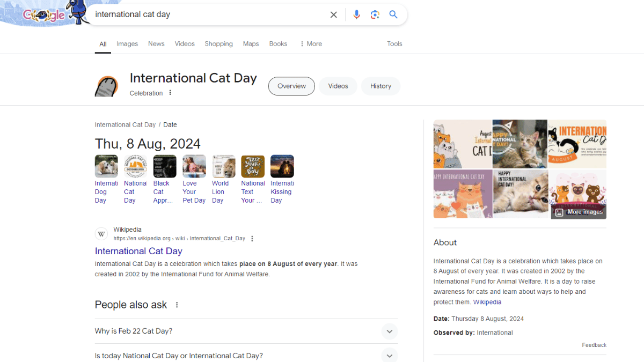
Task: Open the International Cat Day Wikipedia result
Action: [138, 251]
